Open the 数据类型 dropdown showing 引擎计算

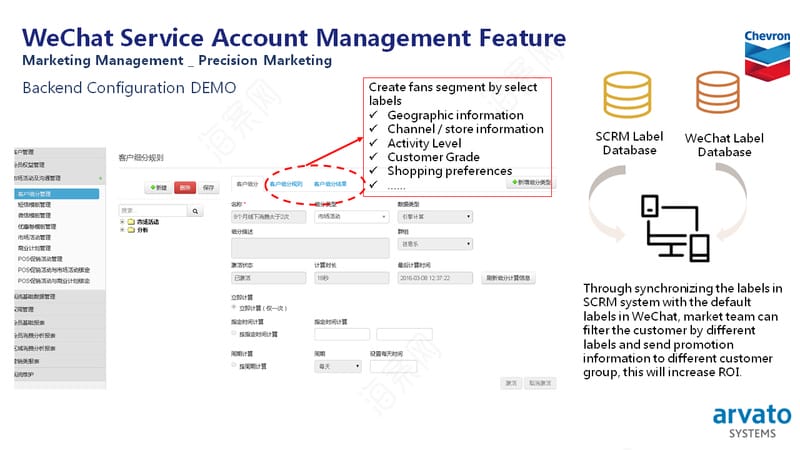click(435, 217)
